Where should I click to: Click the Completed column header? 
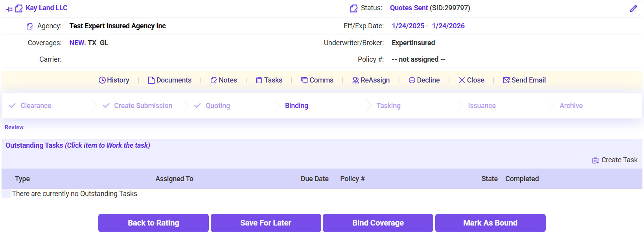[522, 179]
